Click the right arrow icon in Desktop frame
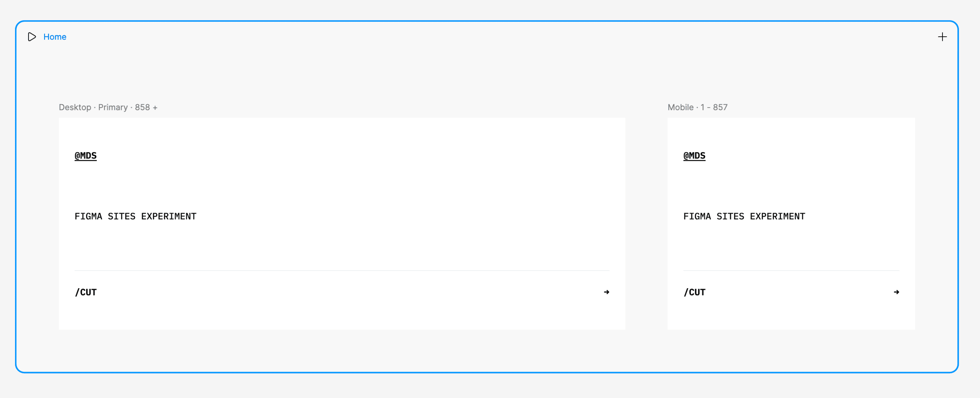Image resolution: width=980 pixels, height=398 pixels. [606, 292]
